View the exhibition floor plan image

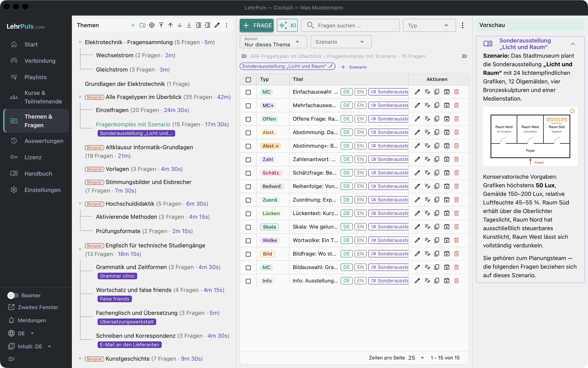coord(530,136)
